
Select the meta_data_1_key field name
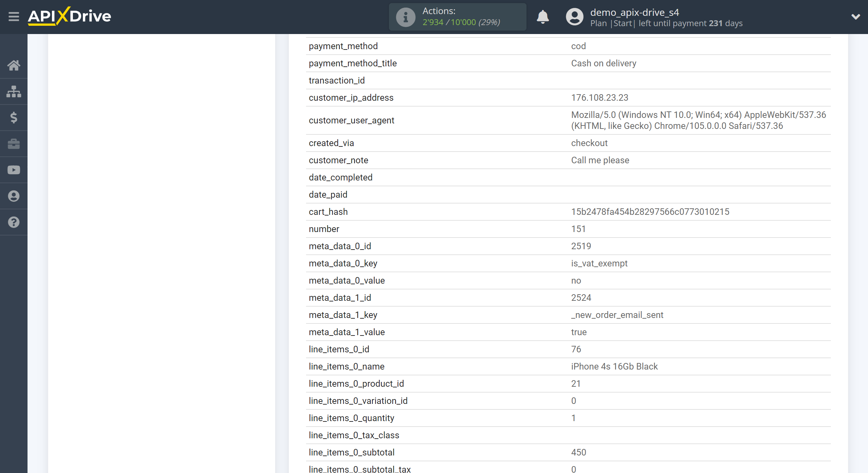343,315
